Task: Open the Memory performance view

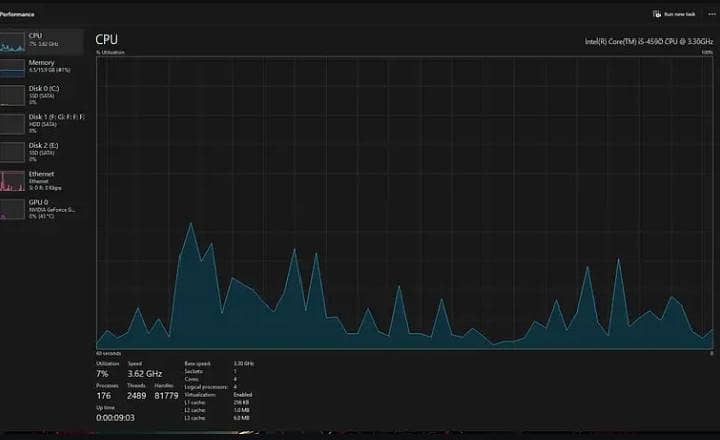Action: [x=42, y=68]
